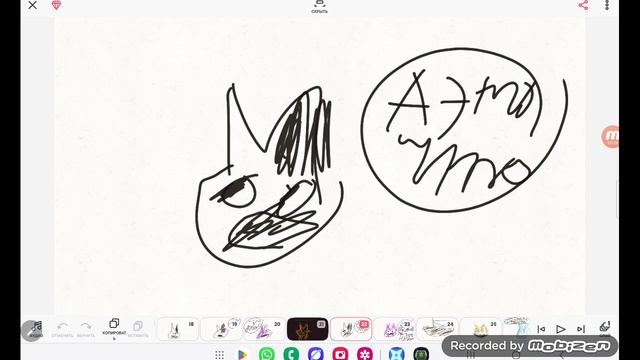Jump to the last frame
Viewport: 640px width, 360px height.
[581, 329]
